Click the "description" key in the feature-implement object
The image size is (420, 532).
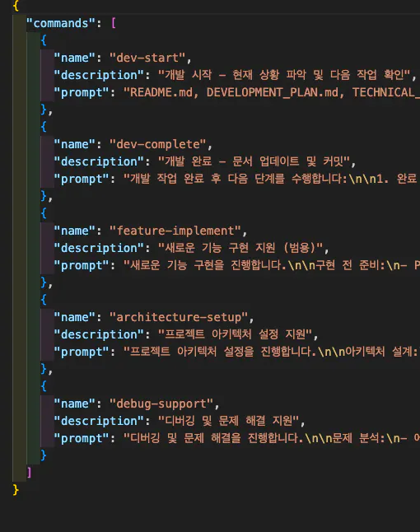pos(99,248)
